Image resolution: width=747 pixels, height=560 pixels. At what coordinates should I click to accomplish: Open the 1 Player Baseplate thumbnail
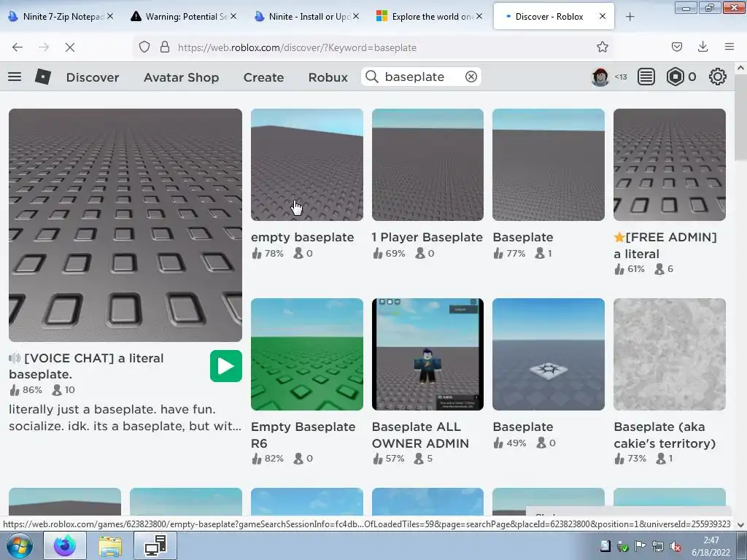[x=427, y=165]
